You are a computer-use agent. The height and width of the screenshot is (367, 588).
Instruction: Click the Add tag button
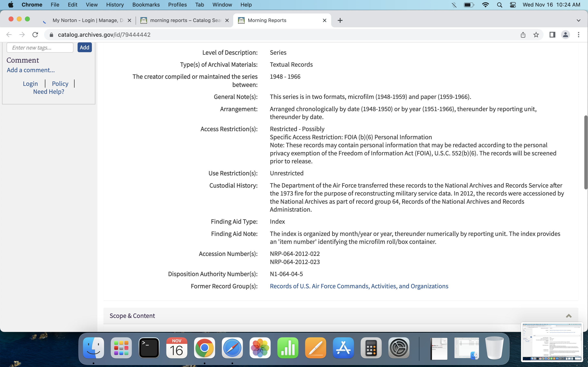tap(84, 47)
